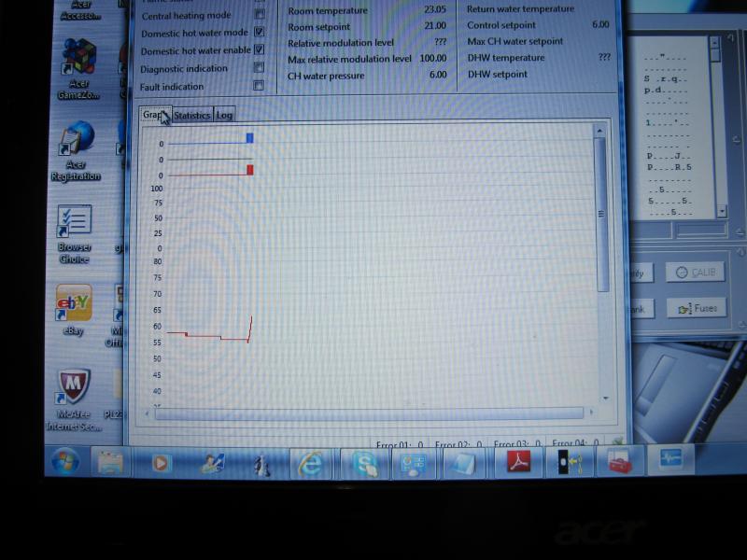Disable the Domestic hot water enable checkbox
The width and height of the screenshot is (747, 560).
[x=259, y=49]
